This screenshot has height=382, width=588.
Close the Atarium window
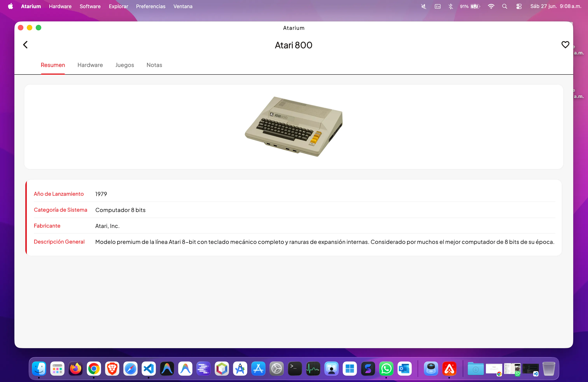coord(21,28)
